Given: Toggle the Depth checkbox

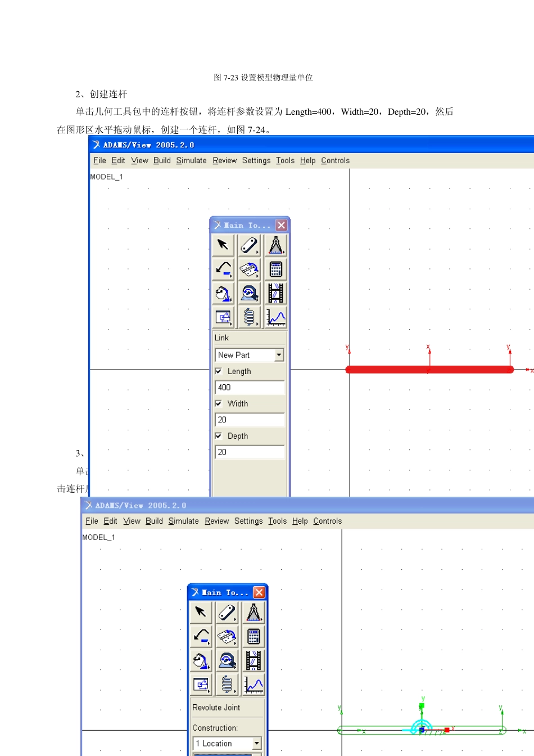Looking at the screenshot, I should click(x=219, y=436).
